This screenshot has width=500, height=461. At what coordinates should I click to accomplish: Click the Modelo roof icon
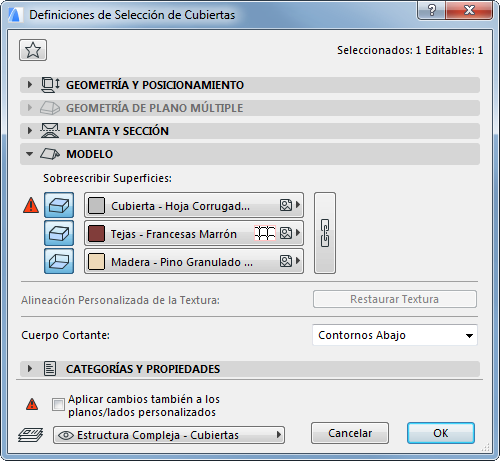point(50,154)
